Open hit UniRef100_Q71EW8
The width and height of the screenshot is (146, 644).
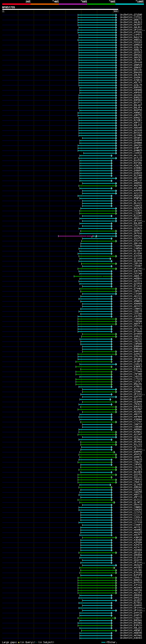coord(131,15)
